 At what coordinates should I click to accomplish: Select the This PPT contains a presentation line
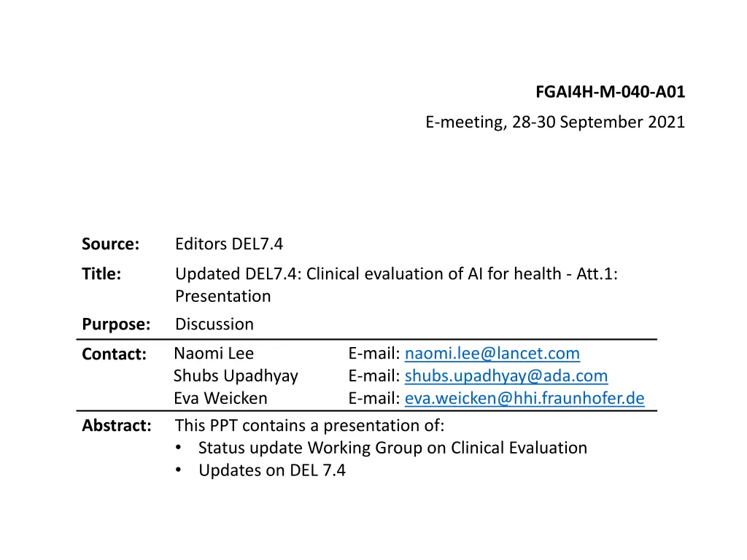[309, 425]
